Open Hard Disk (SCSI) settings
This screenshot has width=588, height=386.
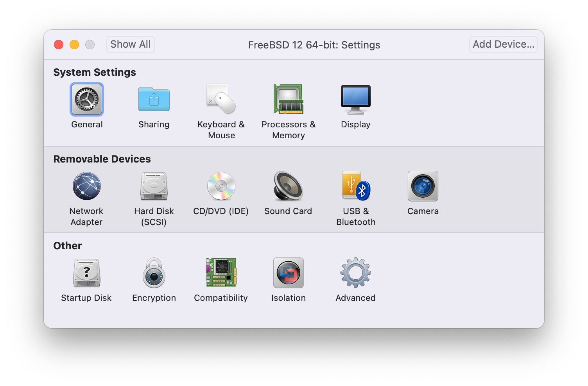(x=154, y=186)
